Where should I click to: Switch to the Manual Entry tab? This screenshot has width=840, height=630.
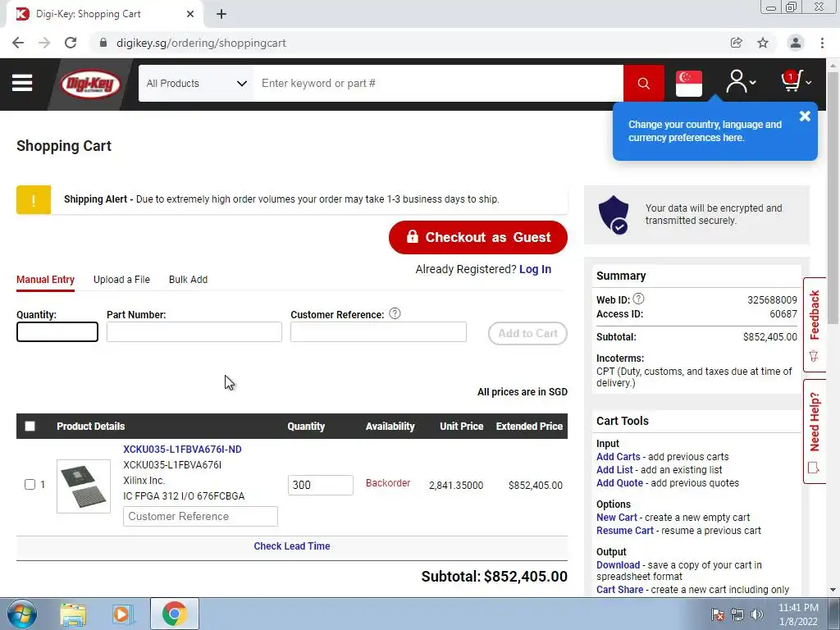46,280
